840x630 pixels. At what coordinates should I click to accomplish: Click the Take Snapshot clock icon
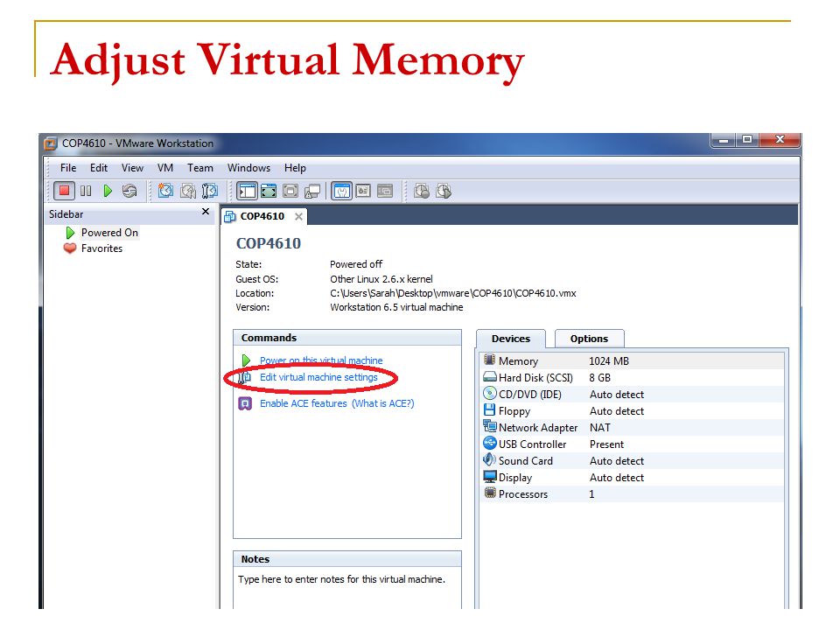[165, 191]
